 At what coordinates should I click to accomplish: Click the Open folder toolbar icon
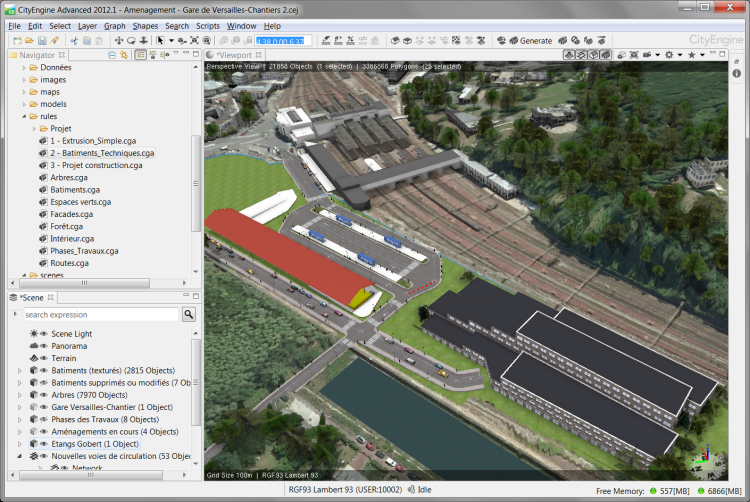(x=30, y=41)
